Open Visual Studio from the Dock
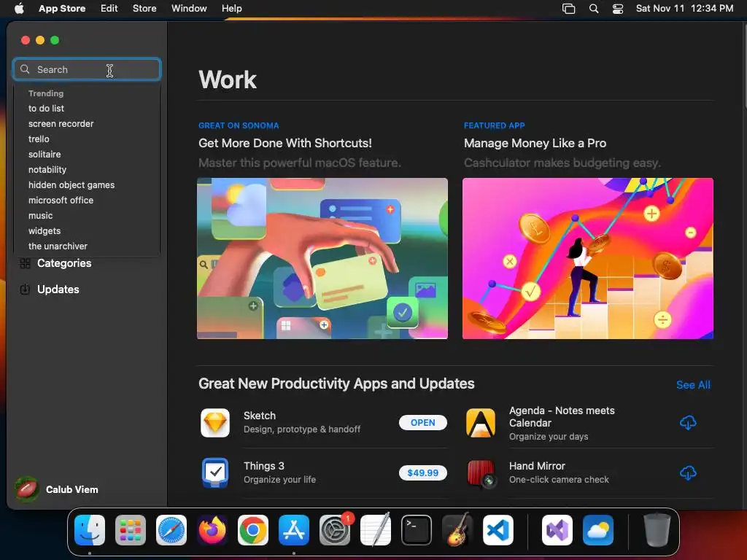Viewport: 747px width, 560px height. pyautogui.click(x=557, y=530)
